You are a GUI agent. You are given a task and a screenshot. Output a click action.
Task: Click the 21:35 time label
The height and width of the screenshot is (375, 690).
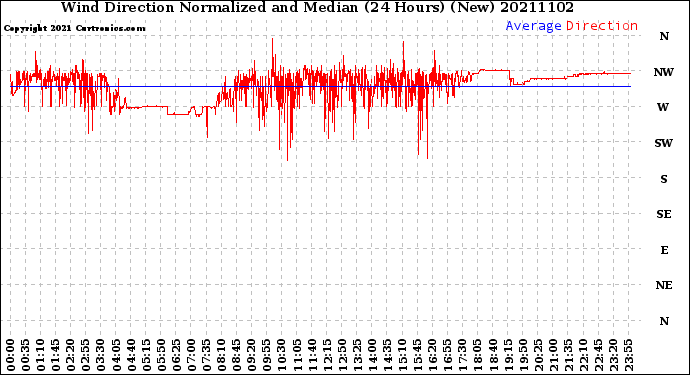point(568,355)
